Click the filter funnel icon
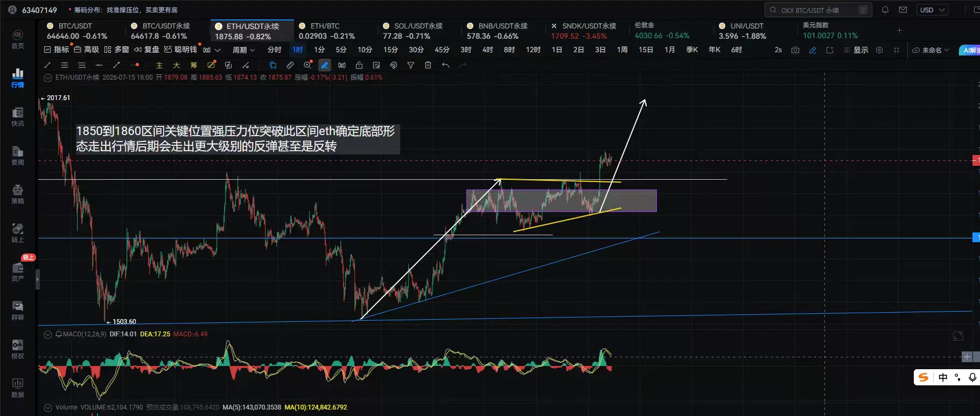Screen dimensions: 980x416 (411, 65)
